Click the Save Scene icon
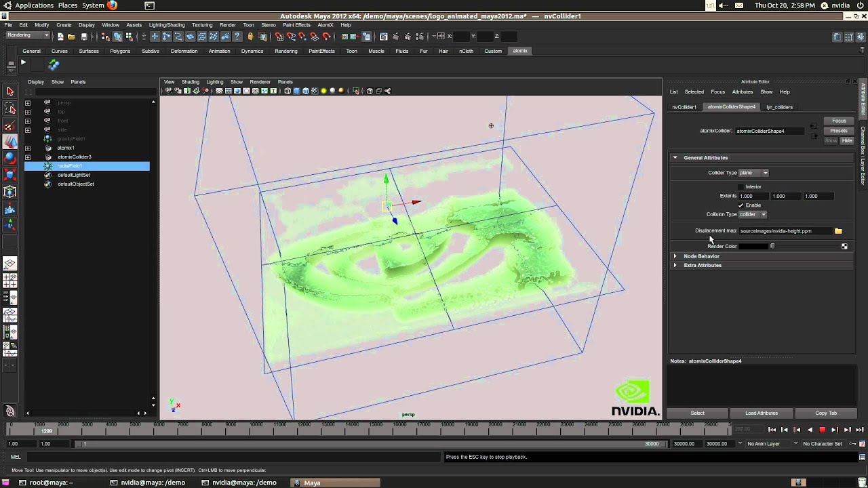This screenshot has height=488, width=868. point(83,36)
